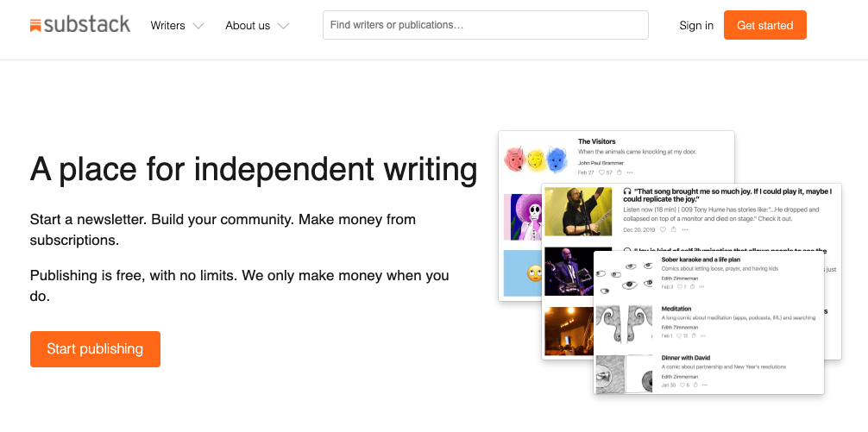
Task: Open the Meditation spiral drawing thumbnail
Action: tap(625, 323)
